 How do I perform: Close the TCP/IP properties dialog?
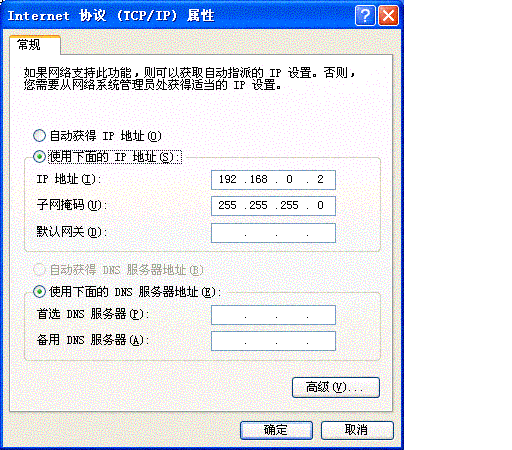point(388,15)
